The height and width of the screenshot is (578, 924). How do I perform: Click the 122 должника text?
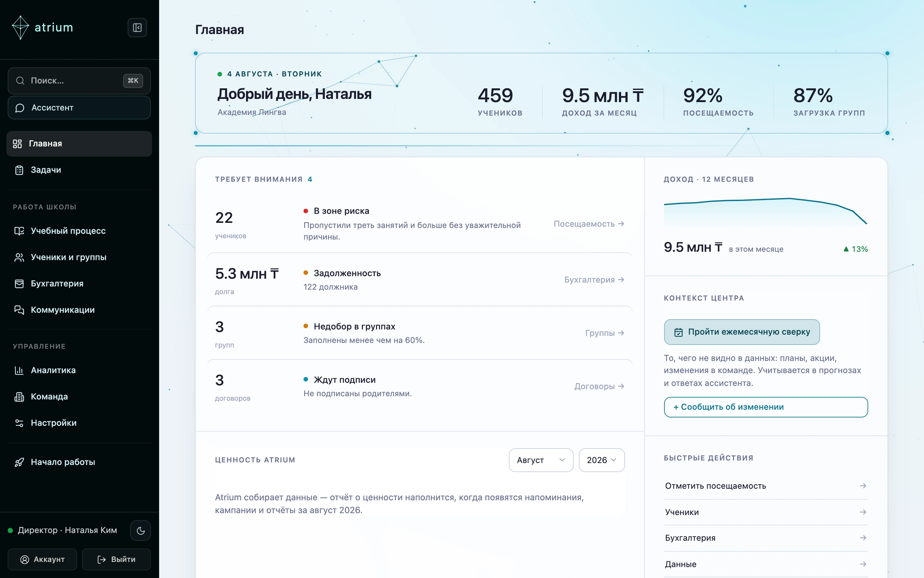[x=330, y=287]
